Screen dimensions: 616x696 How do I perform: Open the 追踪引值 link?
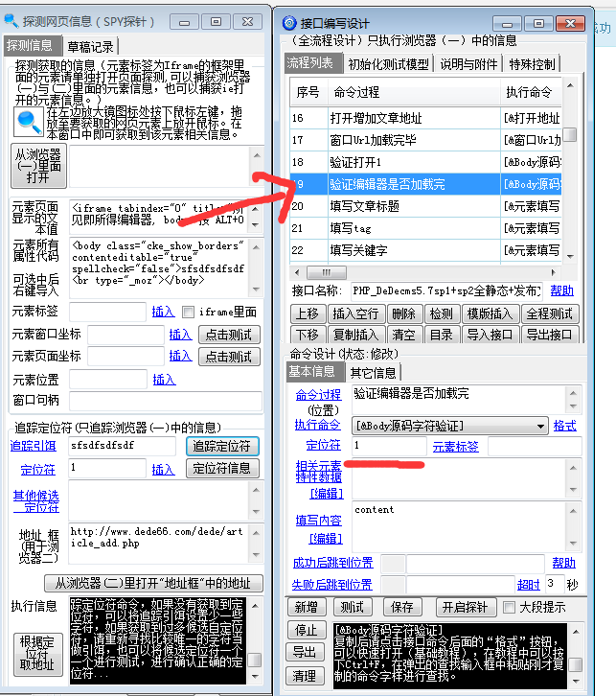[34, 446]
